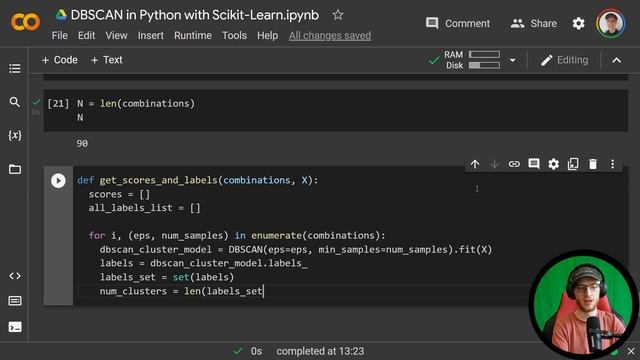Click the notebook title DBSCAN in Python

click(195, 16)
